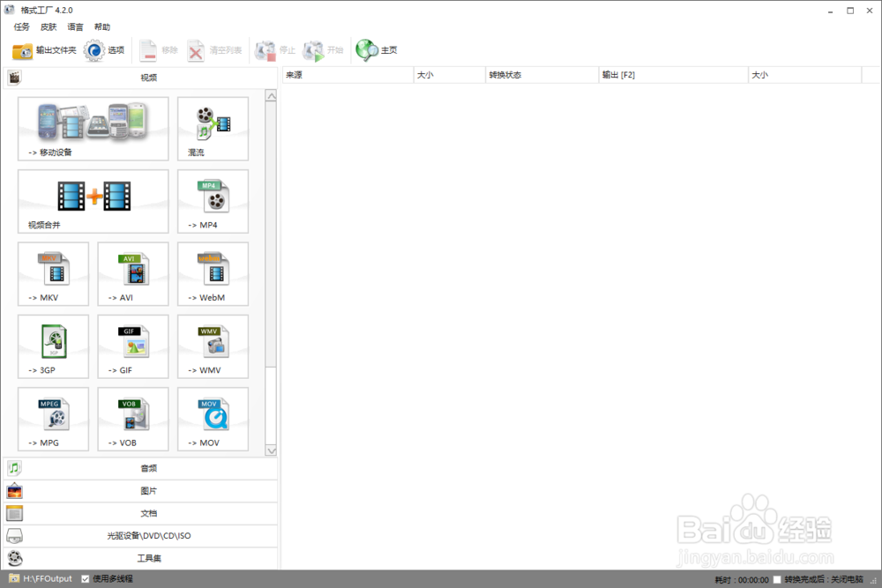Click the 输出 [F2] column header
The height and width of the screenshot is (588, 882).
(x=673, y=75)
